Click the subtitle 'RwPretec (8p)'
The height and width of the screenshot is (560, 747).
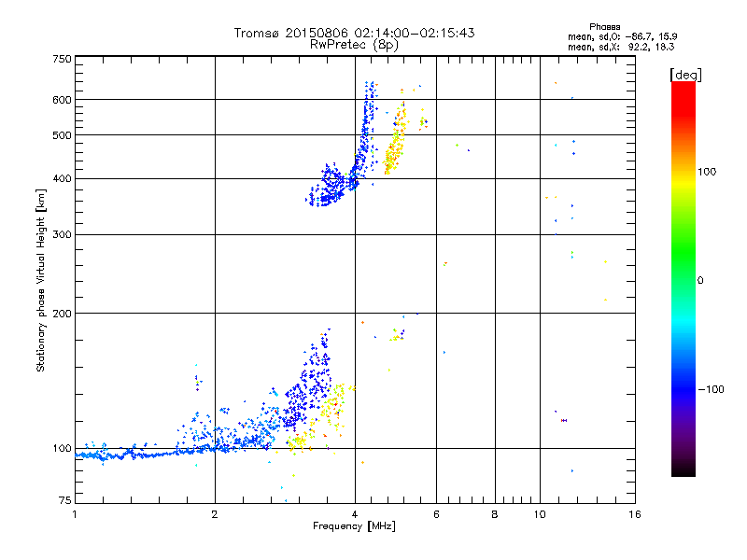(354, 45)
